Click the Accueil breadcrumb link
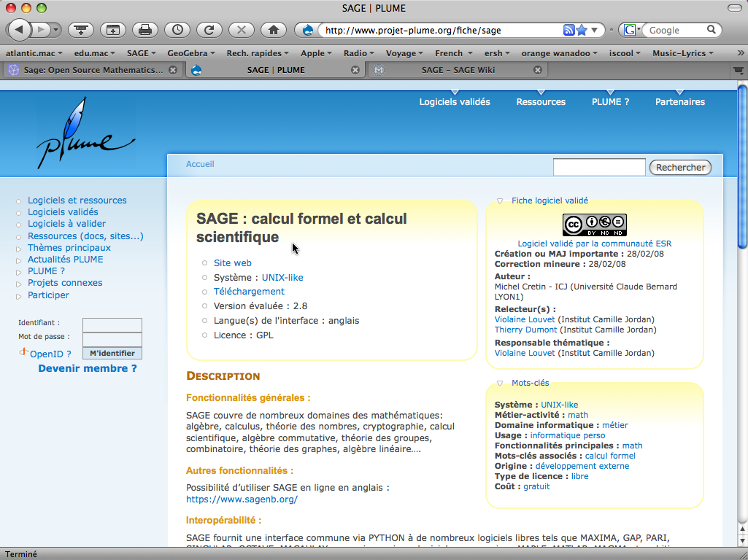The height and width of the screenshot is (560, 748). (200, 164)
